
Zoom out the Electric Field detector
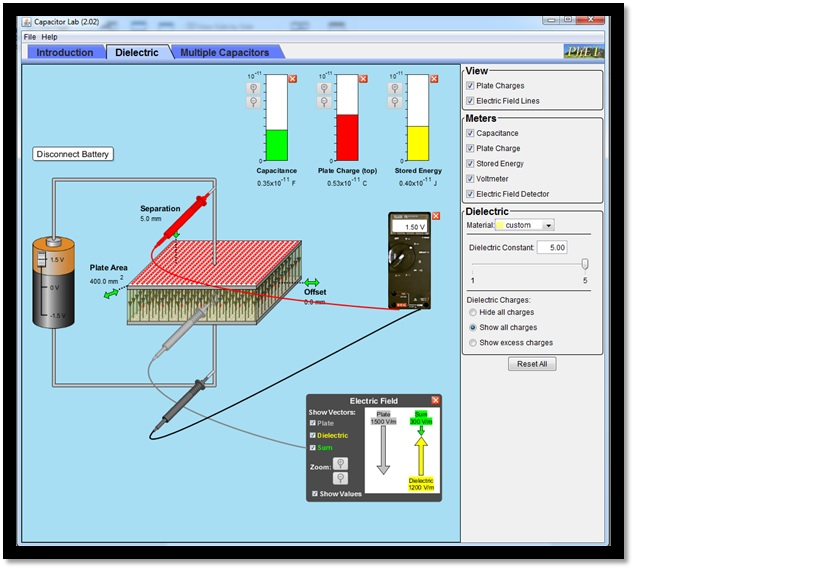click(x=341, y=478)
